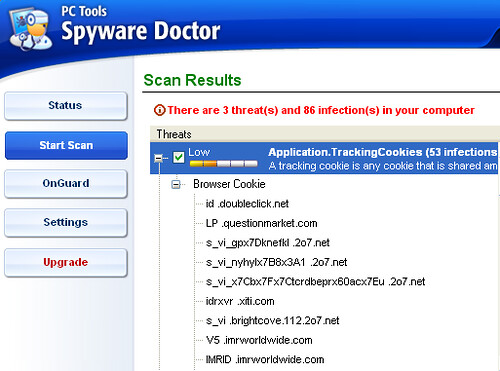Select the s_vi_nyhylx7B8x3A1 .2o7.net cookie
Screen dimensions: 500x371
click(276, 262)
